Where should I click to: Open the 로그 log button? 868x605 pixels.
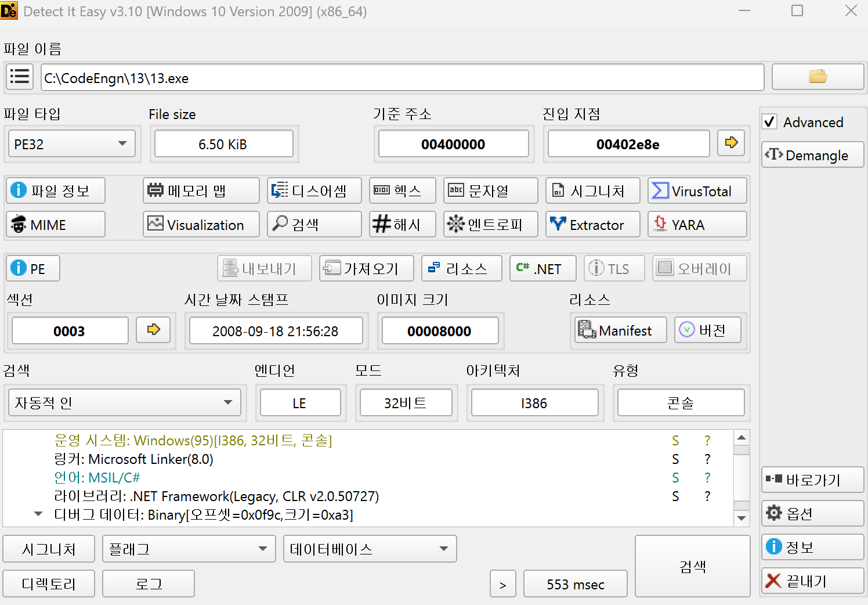pos(149,584)
